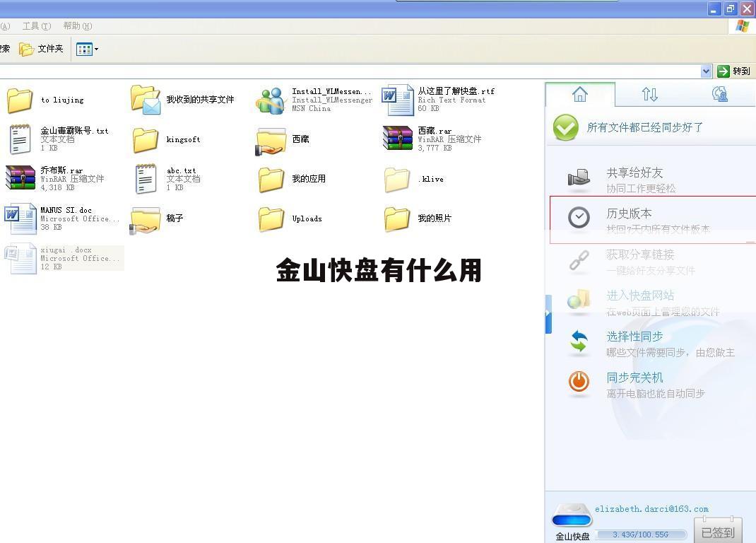Click the 乔布斯.rar file name
756x543 pixels.
pyautogui.click(x=61, y=170)
